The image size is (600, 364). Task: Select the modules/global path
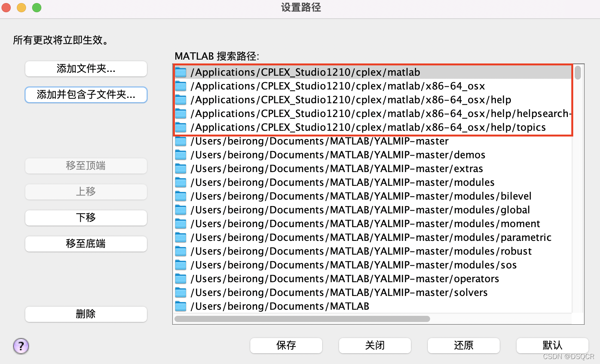coord(373,210)
